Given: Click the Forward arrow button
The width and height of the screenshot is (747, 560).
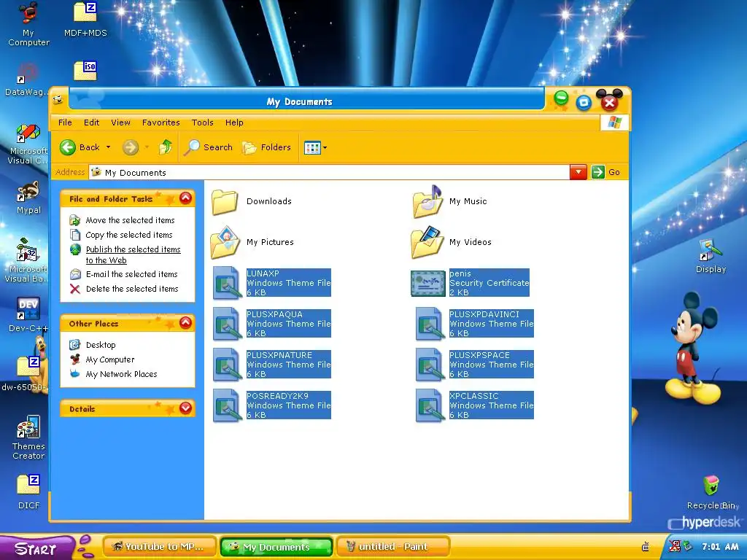Looking at the screenshot, I should 130,147.
